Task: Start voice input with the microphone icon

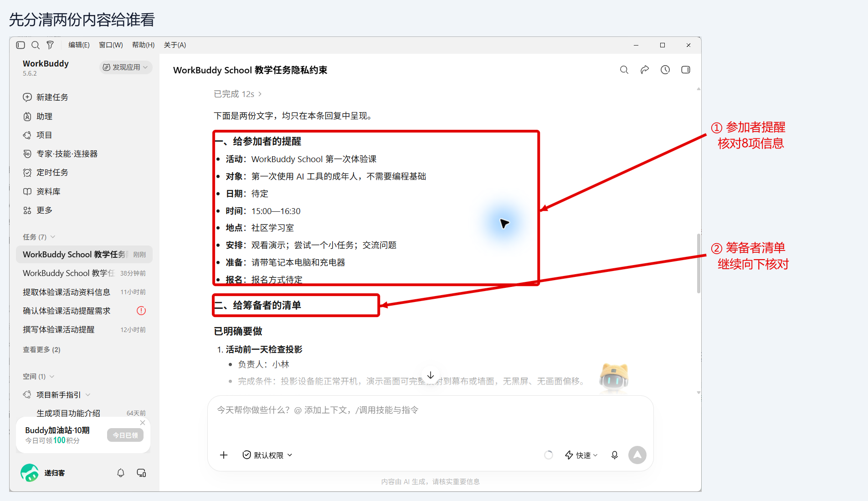Action: click(x=615, y=455)
